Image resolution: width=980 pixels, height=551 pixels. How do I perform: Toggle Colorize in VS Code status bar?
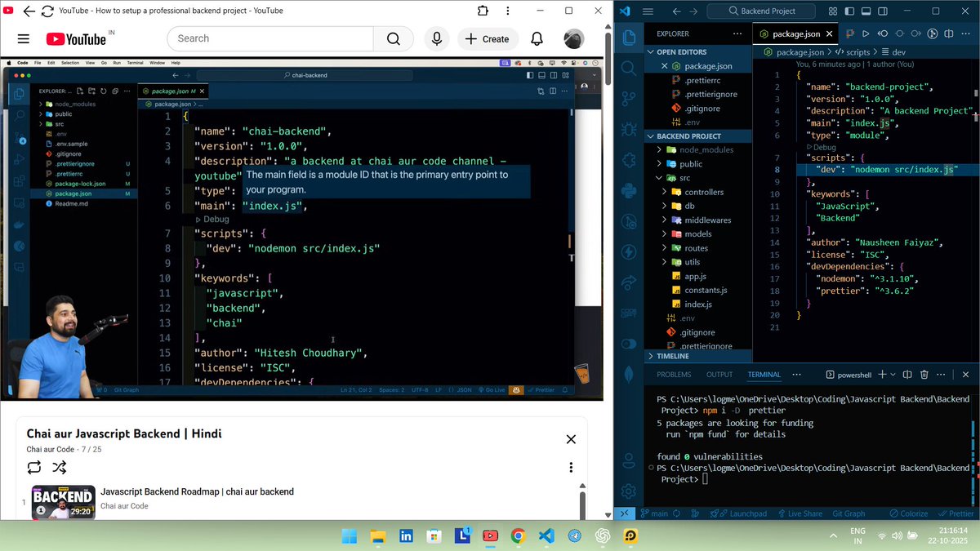click(x=907, y=513)
